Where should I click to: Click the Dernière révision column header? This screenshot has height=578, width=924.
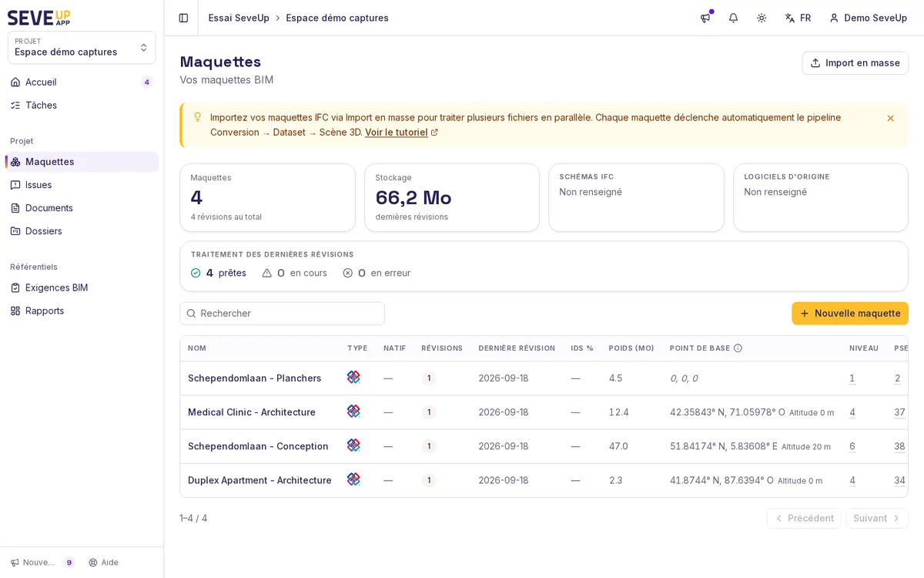coord(517,348)
